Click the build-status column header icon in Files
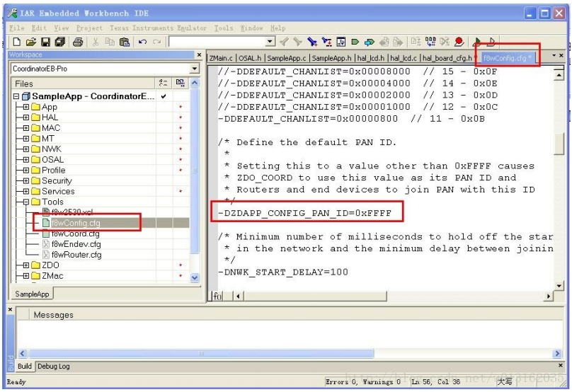The height and width of the screenshot is (392, 572). 163,83
